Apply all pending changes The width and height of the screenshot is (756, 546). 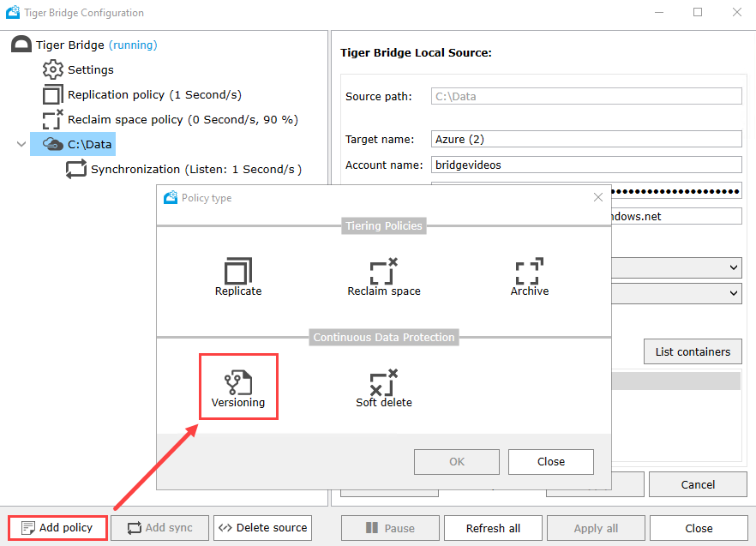[596, 527]
